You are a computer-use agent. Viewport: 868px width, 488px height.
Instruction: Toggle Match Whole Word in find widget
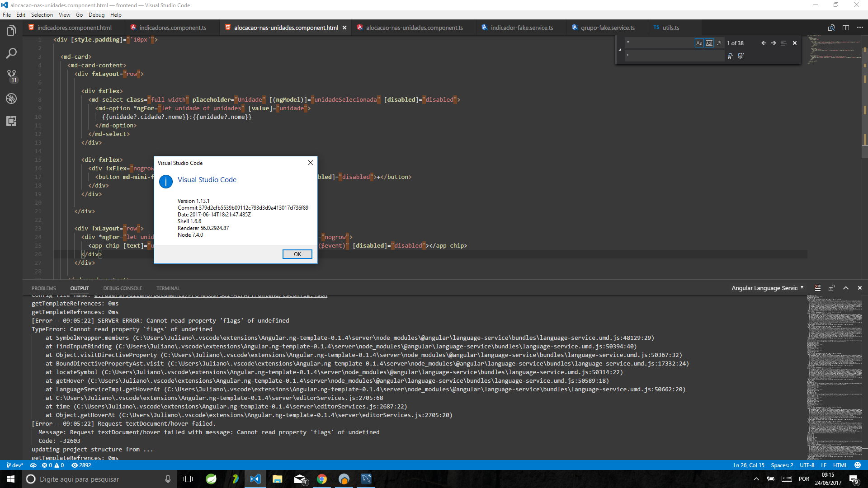tap(710, 43)
